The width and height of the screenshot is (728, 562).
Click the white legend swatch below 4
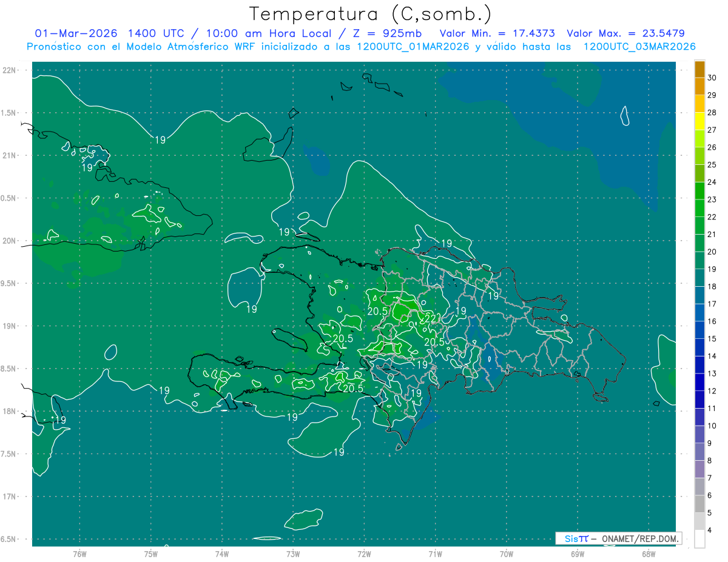click(699, 539)
